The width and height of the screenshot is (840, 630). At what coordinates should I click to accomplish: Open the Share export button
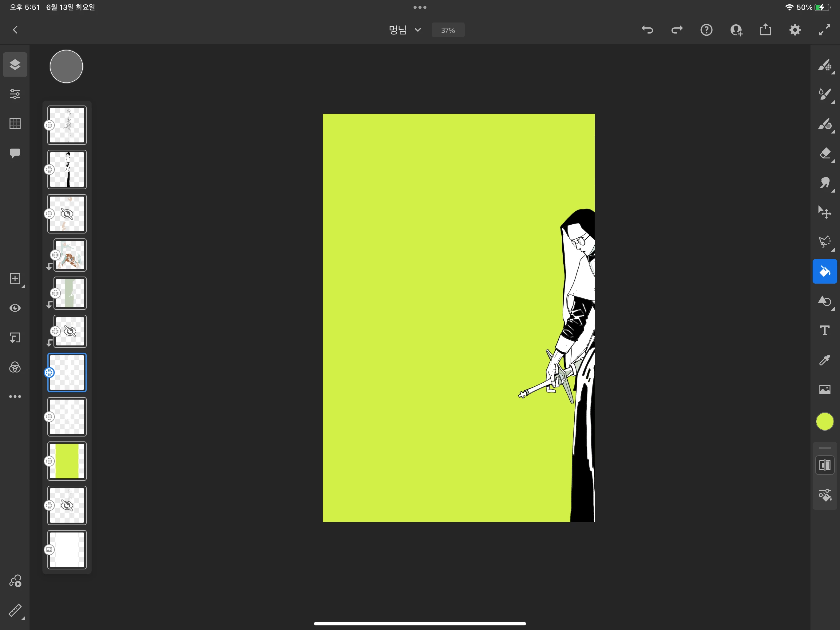tap(765, 30)
